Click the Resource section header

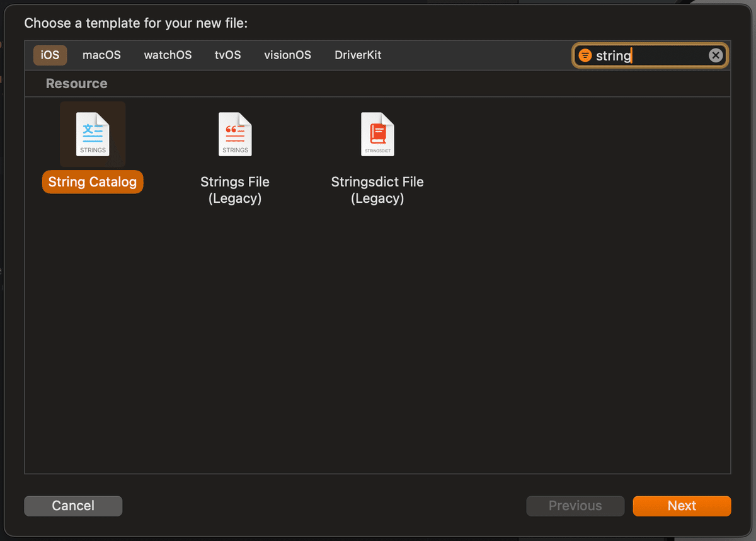pyautogui.click(x=77, y=84)
